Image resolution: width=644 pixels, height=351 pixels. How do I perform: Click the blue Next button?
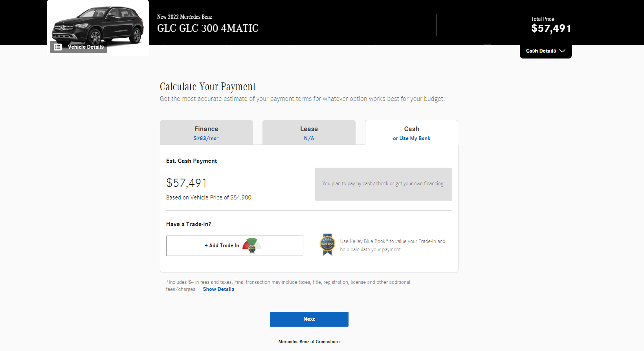pyautogui.click(x=309, y=319)
